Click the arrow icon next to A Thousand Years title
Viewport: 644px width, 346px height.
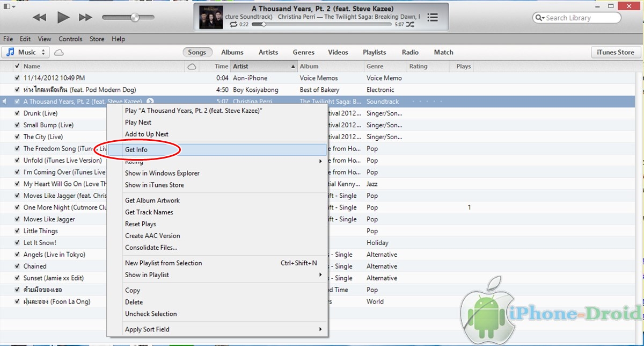pyautogui.click(x=150, y=102)
